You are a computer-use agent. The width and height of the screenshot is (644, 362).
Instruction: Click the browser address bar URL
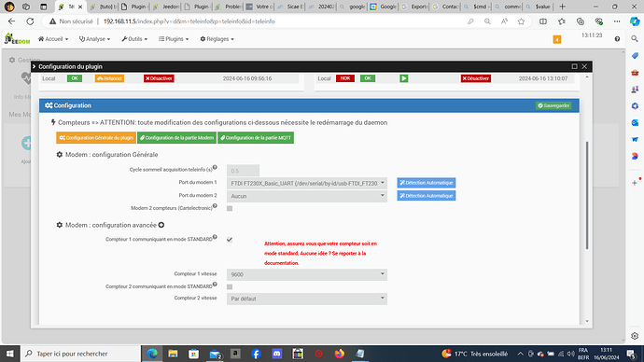[x=189, y=21]
